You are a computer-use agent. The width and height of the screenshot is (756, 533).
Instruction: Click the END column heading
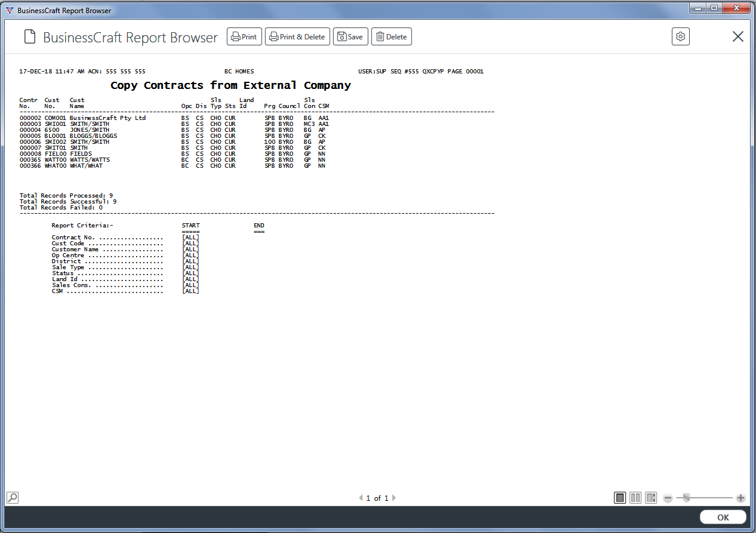[259, 226]
